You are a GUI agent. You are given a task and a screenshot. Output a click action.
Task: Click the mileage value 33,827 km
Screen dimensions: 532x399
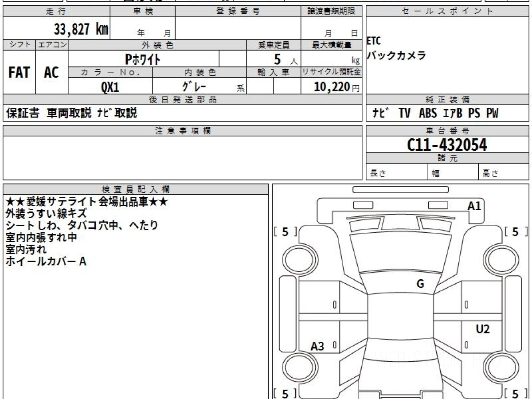81,29
